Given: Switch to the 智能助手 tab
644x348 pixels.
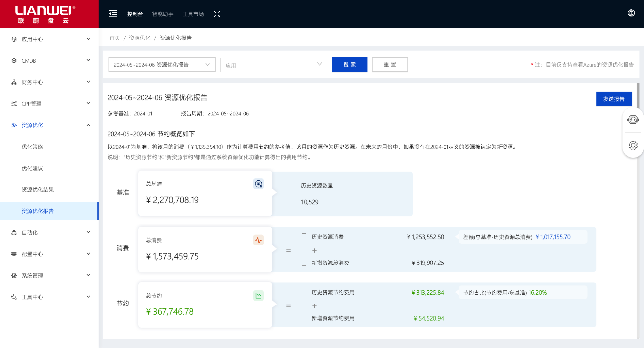Looking at the screenshot, I should pyautogui.click(x=163, y=14).
